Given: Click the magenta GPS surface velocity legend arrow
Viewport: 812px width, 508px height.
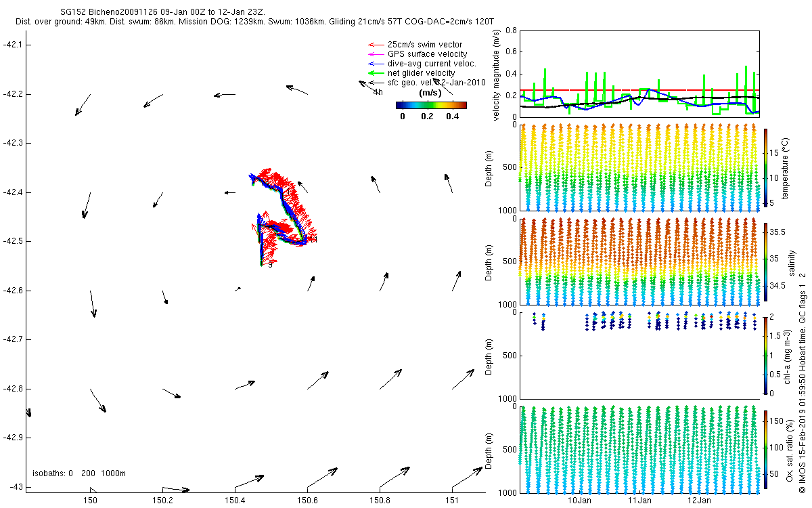Looking at the screenshot, I should 375,54.
